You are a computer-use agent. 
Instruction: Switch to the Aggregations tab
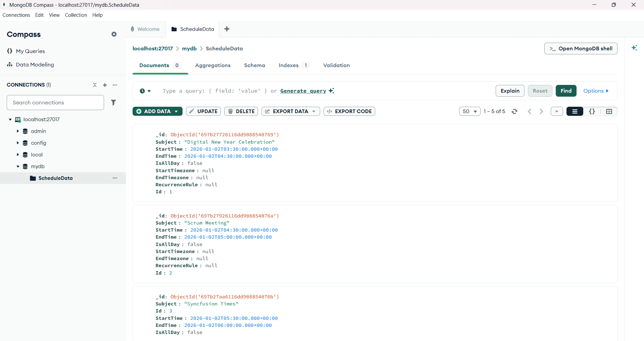(x=213, y=65)
